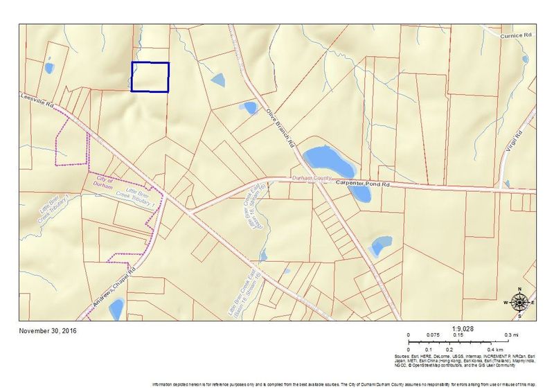Viewport: 554px width, 392px height.
Task: Click the Leesville Rd label
Action: coord(37,100)
